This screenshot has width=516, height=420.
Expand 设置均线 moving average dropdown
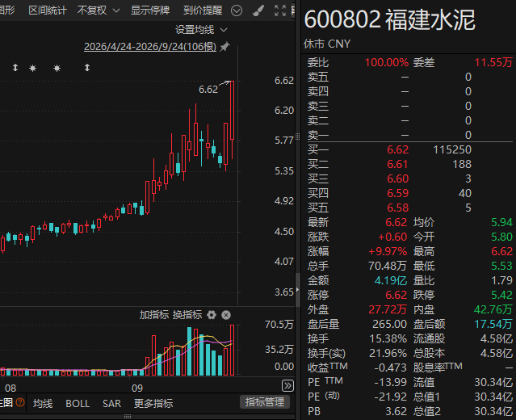(201, 30)
